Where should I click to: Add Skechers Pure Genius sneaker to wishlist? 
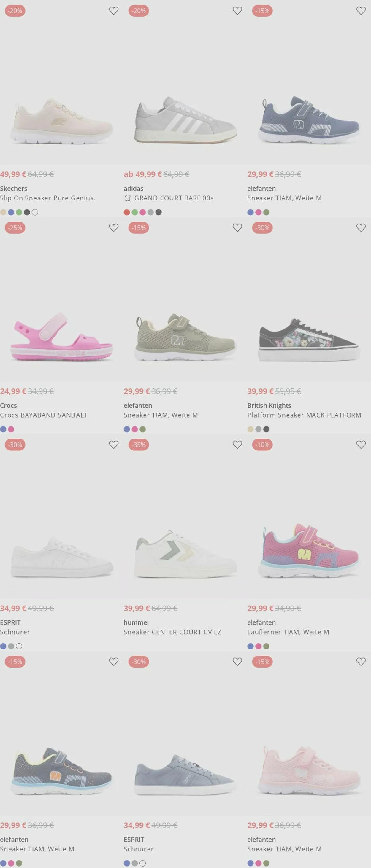point(114,11)
